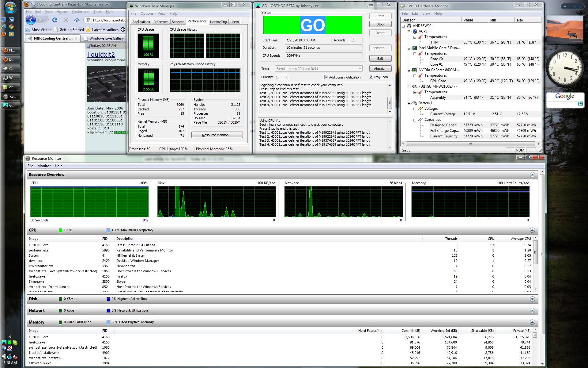Click Firefox back navigation arrow

[31, 20]
